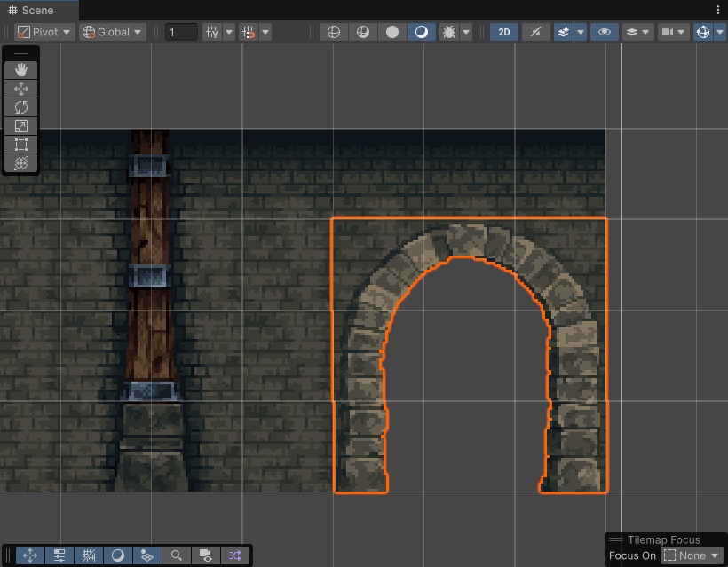
Task: Switch to Shaded Wireframe draw mode
Action: (363, 32)
